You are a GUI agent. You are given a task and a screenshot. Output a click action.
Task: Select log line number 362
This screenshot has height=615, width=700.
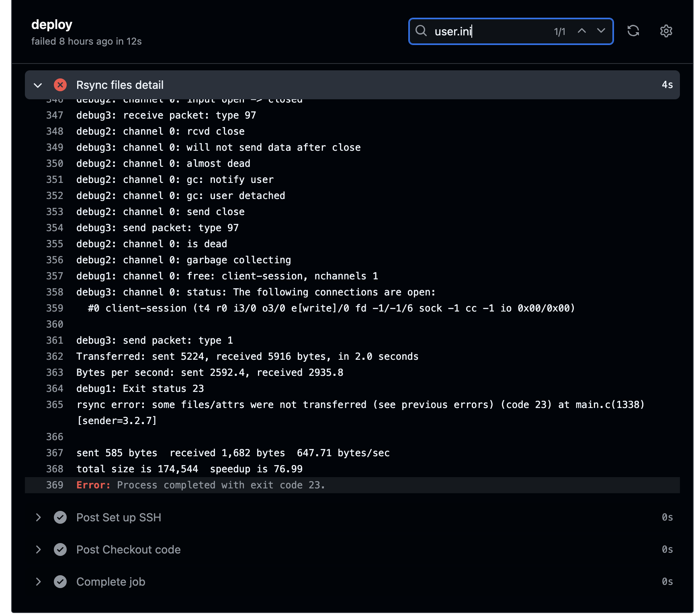(x=55, y=357)
